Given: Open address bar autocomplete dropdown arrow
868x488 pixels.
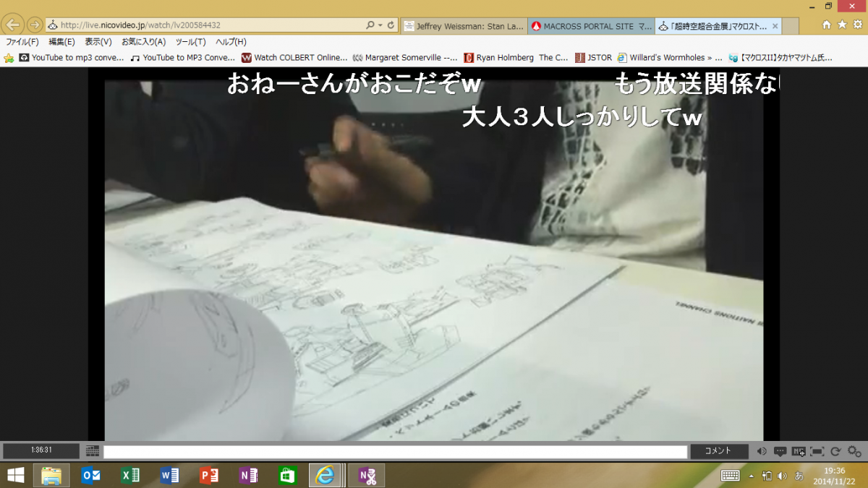Looking at the screenshot, I should pos(380,25).
